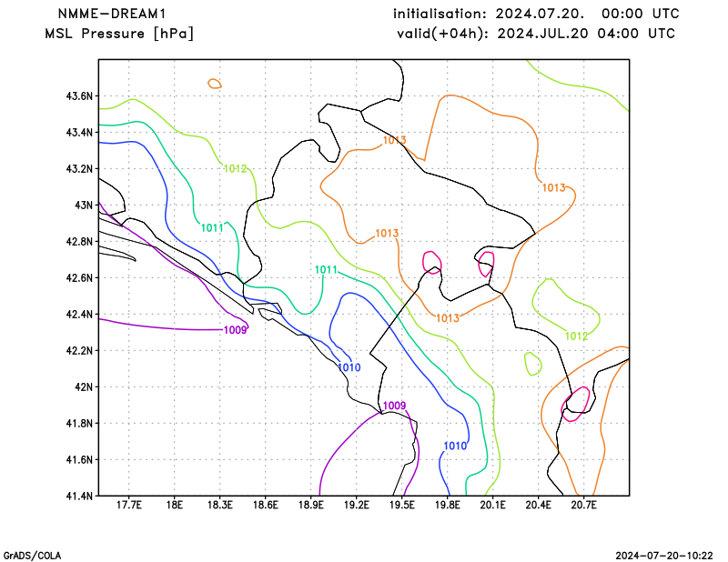Select the 20.4E longitude label

tap(538, 505)
